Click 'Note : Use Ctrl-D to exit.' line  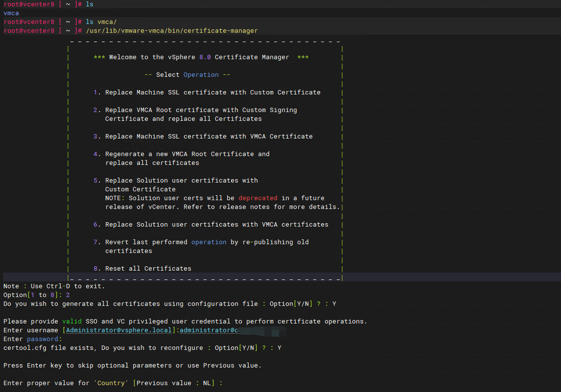[x=54, y=286]
